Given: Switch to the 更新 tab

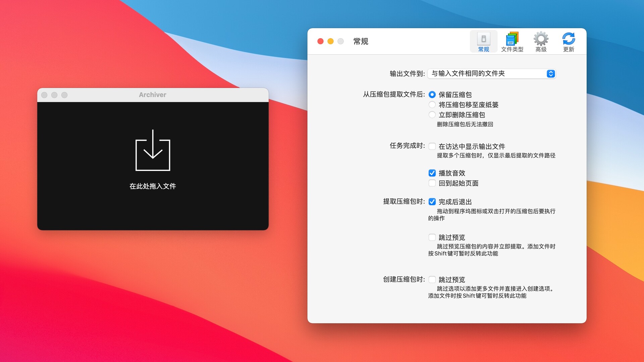Looking at the screenshot, I should (569, 42).
